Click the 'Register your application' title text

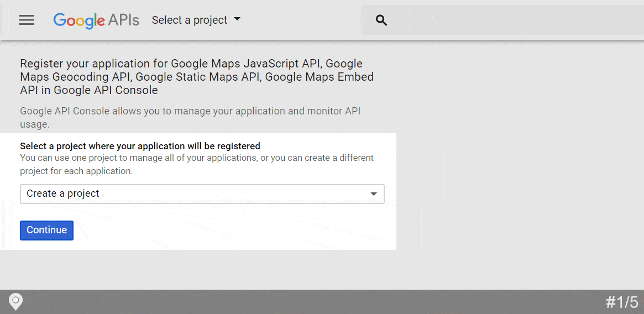pos(197,77)
